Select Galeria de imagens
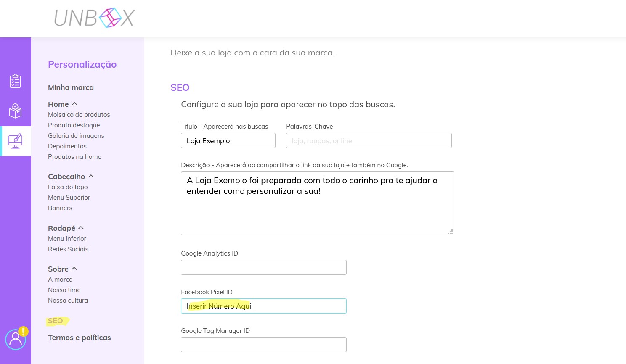 [x=76, y=136]
